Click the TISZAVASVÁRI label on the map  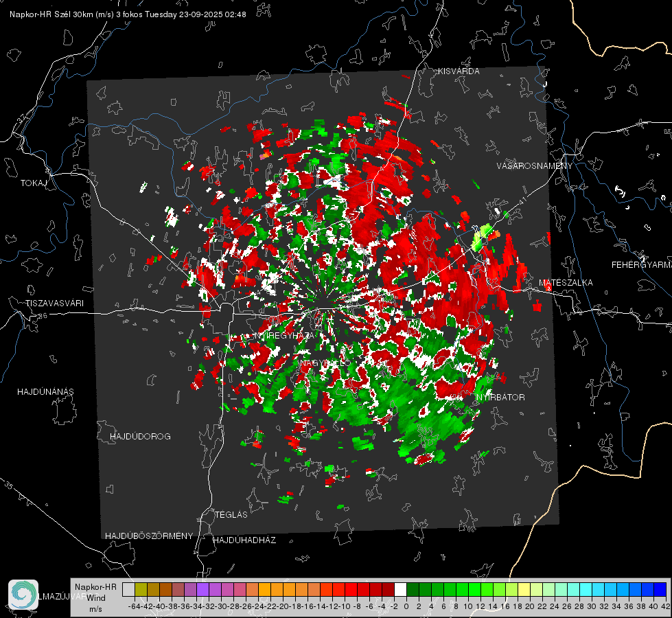(x=54, y=304)
